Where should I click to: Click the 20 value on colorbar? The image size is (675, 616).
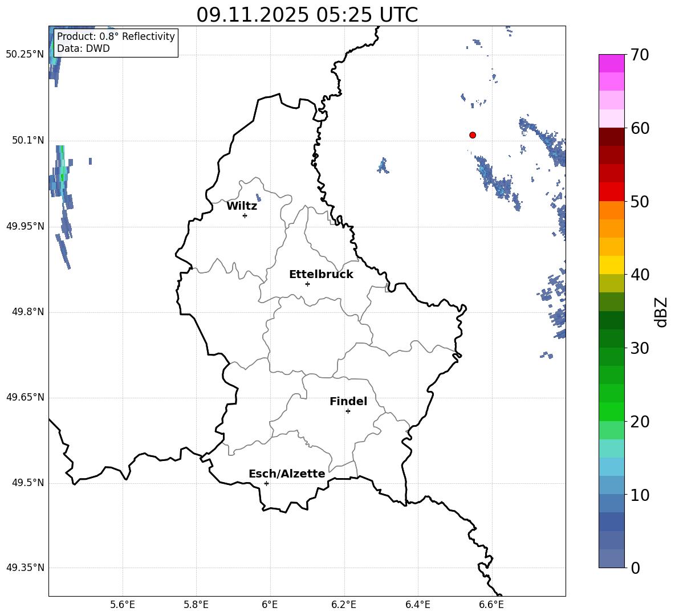coord(640,422)
